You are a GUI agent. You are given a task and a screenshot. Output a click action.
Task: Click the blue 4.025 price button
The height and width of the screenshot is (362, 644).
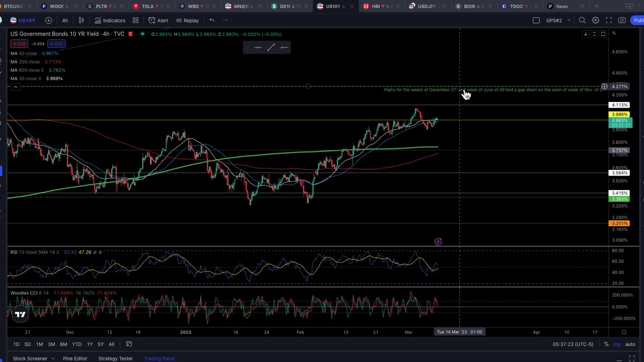[56, 44]
